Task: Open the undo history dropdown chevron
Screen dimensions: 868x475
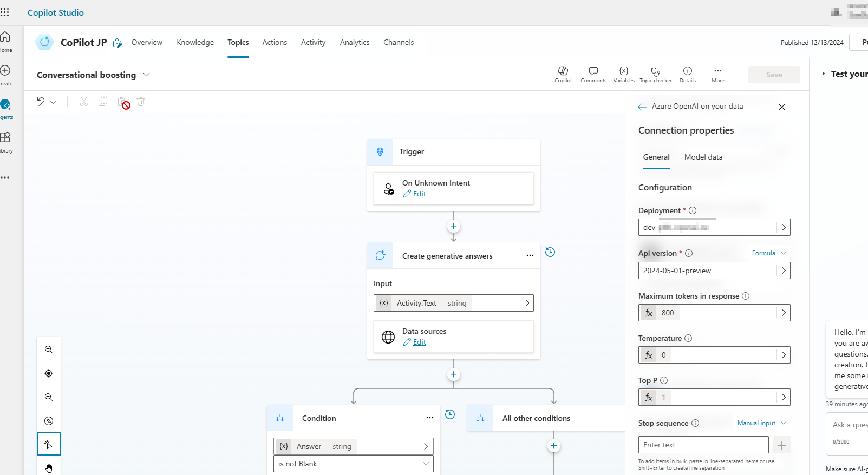Action: 53,102
